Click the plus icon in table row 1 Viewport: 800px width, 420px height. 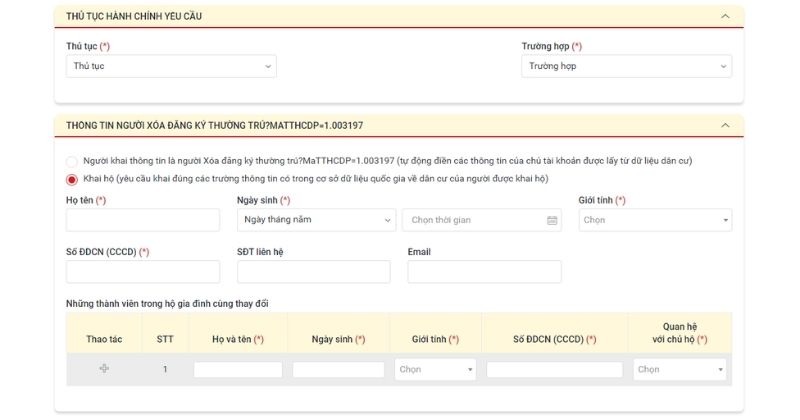(104, 369)
